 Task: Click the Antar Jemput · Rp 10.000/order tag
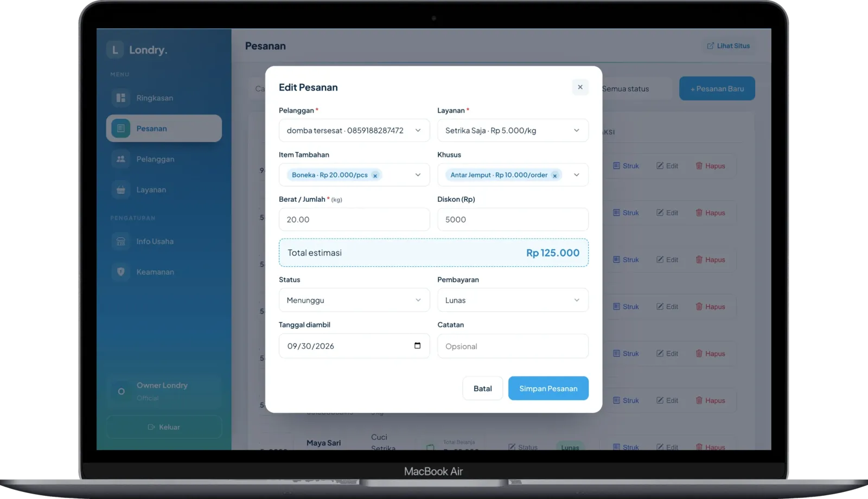[503, 175]
